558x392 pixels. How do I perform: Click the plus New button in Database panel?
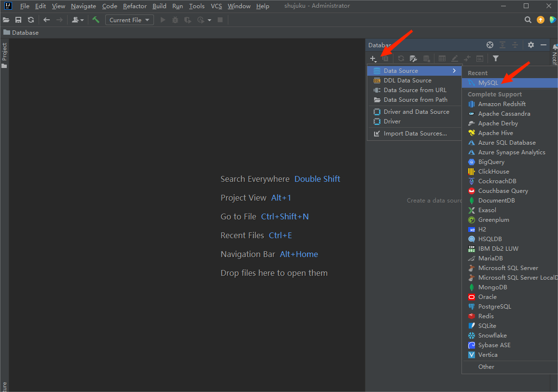373,59
